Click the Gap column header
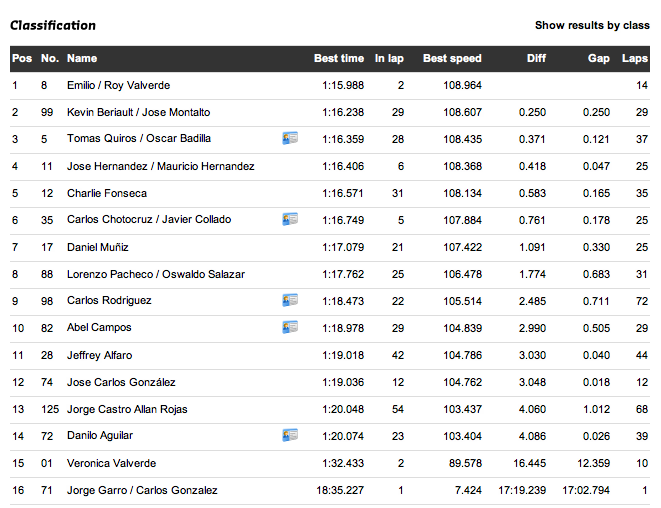661x508 pixels. [x=598, y=59]
